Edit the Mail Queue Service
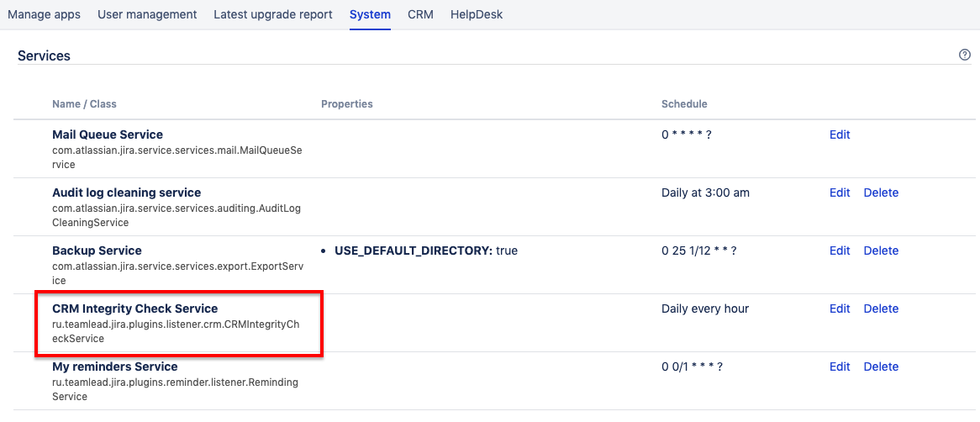 click(x=840, y=135)
